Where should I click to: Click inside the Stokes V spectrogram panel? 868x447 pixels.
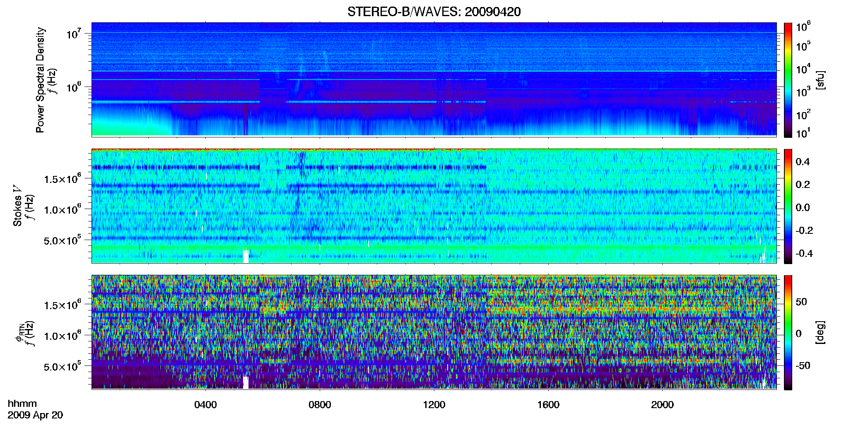(x=434, y=206)
